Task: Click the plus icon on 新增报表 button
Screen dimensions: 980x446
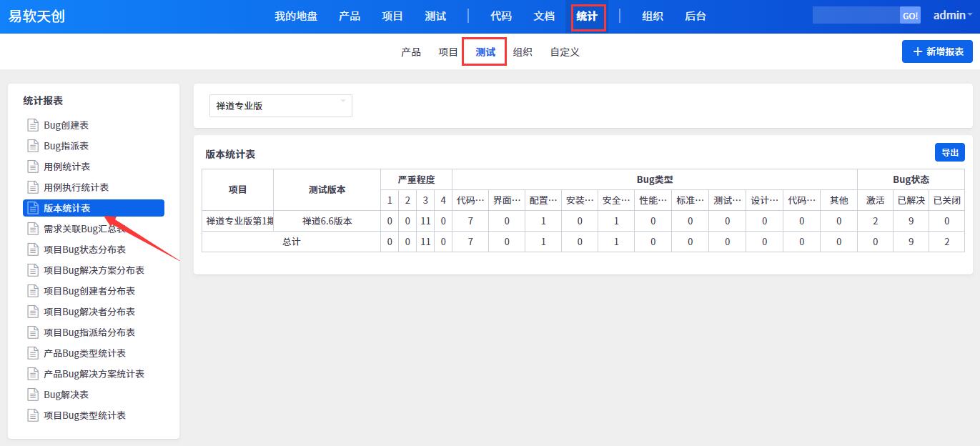Action: point(918,51)
